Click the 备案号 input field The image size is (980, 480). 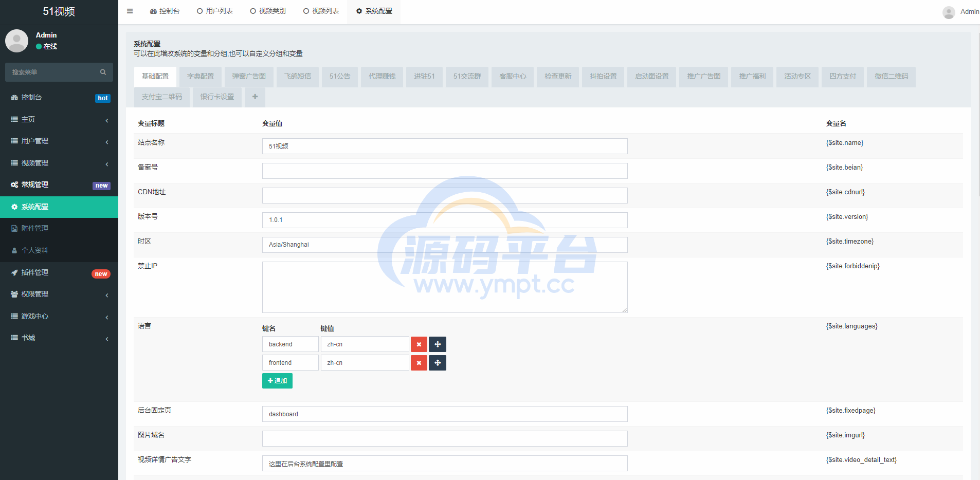(445, 171)
